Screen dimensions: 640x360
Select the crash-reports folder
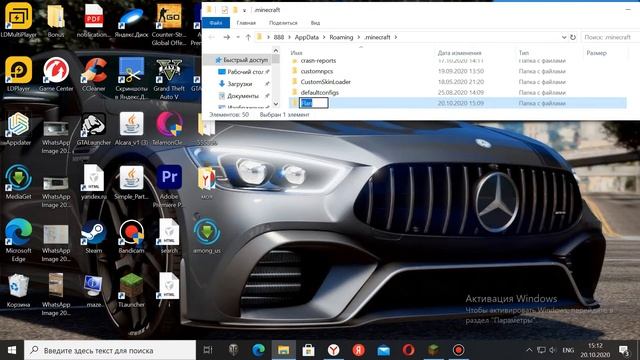click(x=318, y=60)
